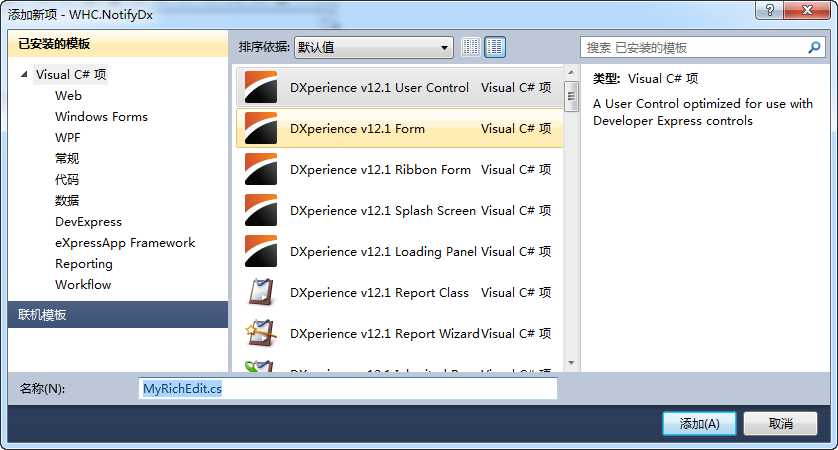Click the 搜索 已安装的模板 search box
The image size is (838, 450).
702,48
